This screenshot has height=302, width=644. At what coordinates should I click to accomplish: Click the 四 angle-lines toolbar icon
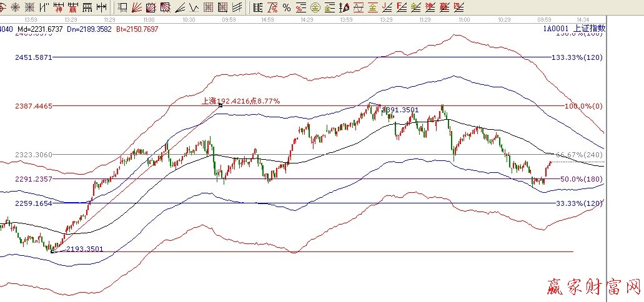point(458,7)
